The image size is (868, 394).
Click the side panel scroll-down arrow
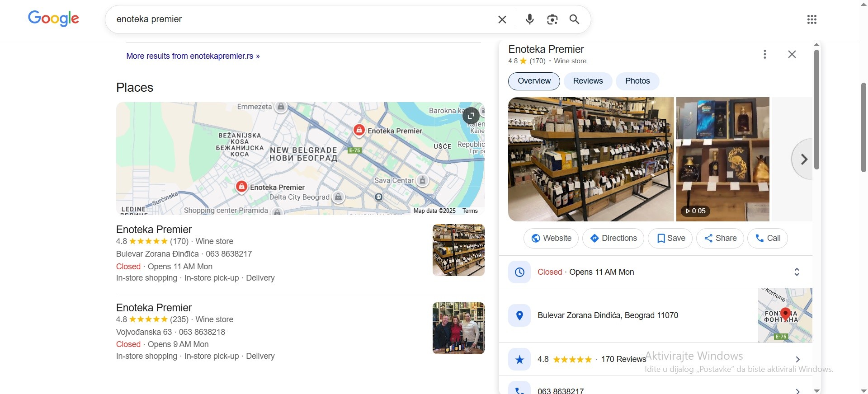[816, 390]
